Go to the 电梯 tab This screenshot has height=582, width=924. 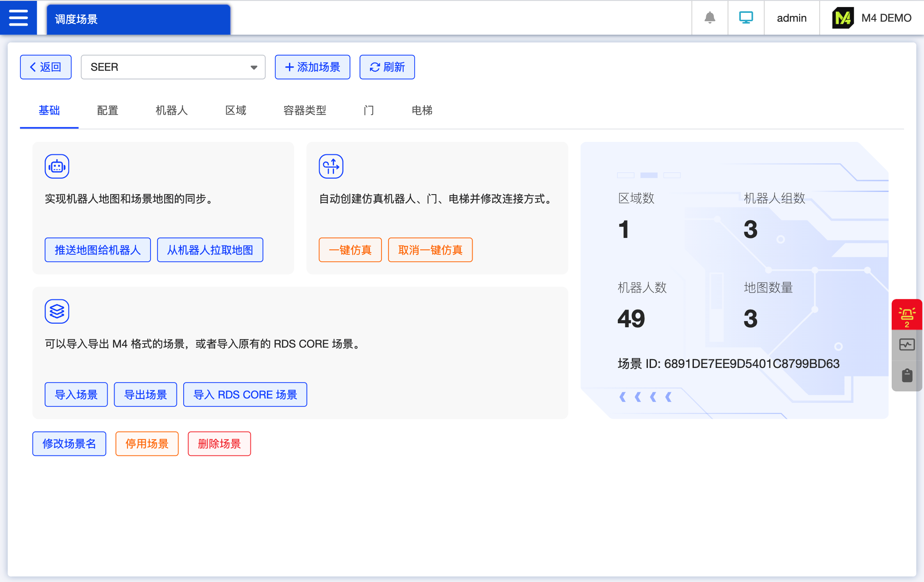pos(422,110)
